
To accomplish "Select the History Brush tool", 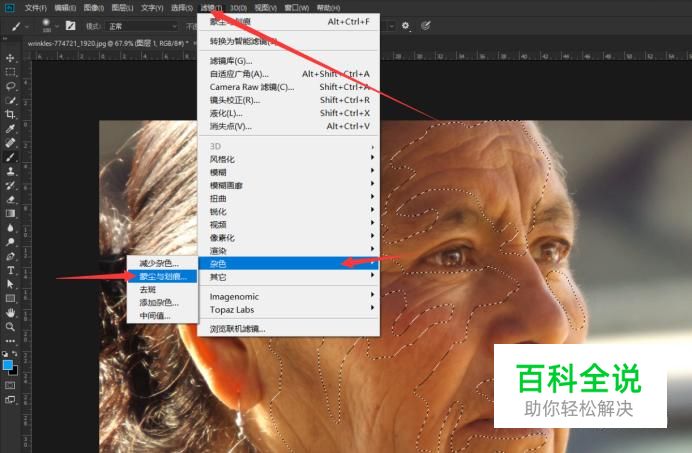I will click(10, 185).
